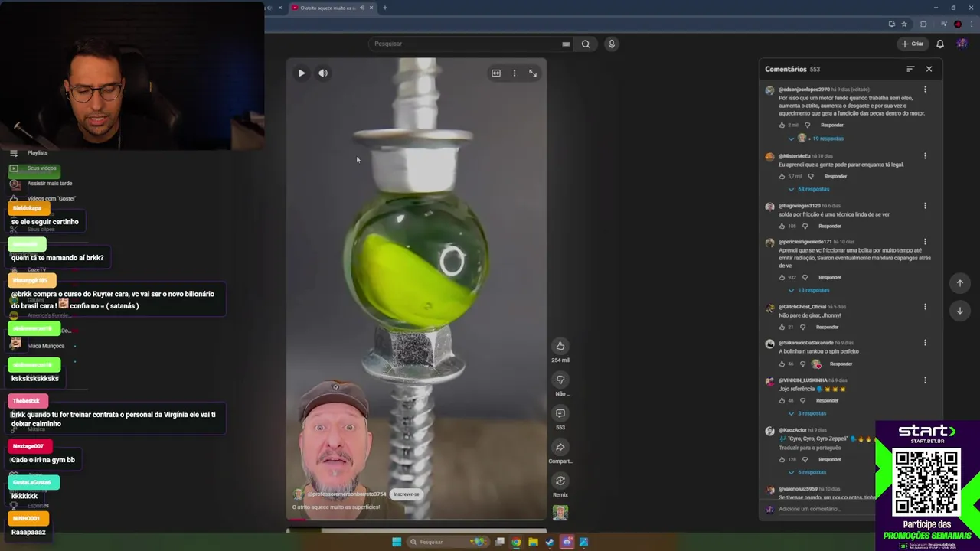Open options for VINICIN_LUSKINHA comment

click(x=925, y=380)
